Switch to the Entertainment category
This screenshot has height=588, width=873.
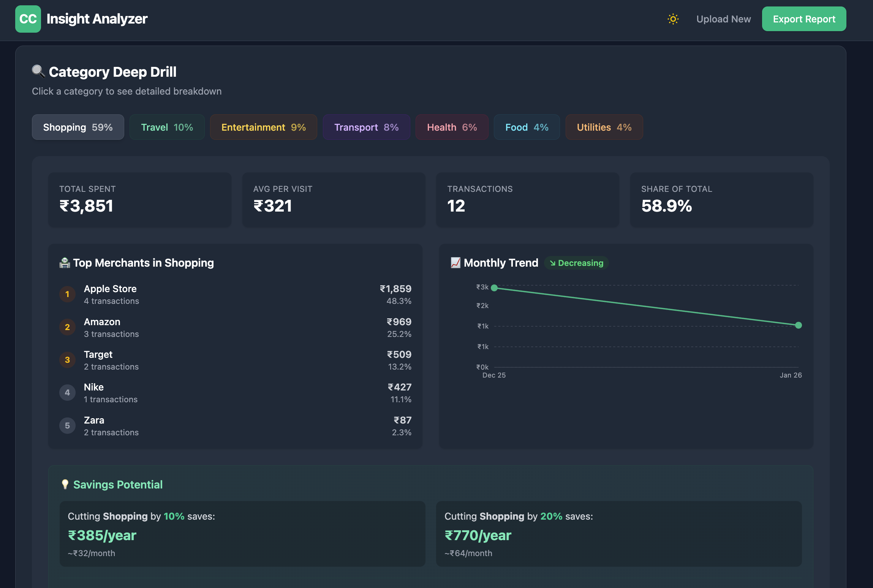pos(263,127)
